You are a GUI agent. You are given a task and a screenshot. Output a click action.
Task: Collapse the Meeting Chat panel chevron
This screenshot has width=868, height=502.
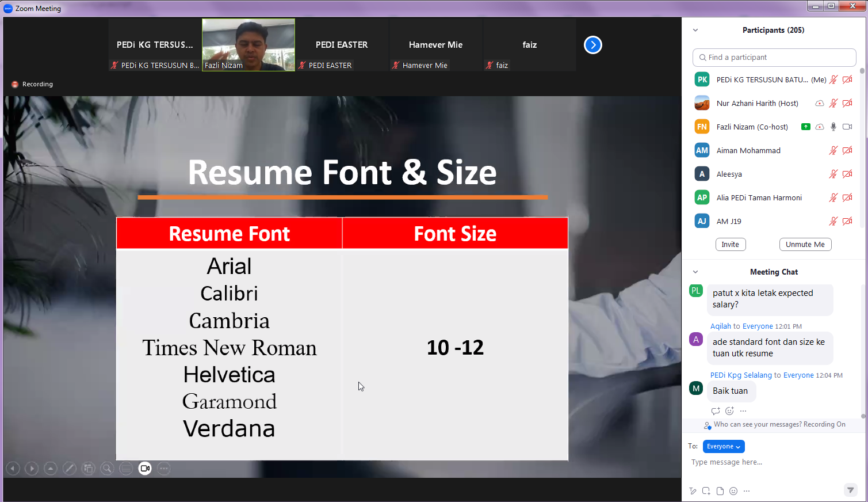click(695, 272)
